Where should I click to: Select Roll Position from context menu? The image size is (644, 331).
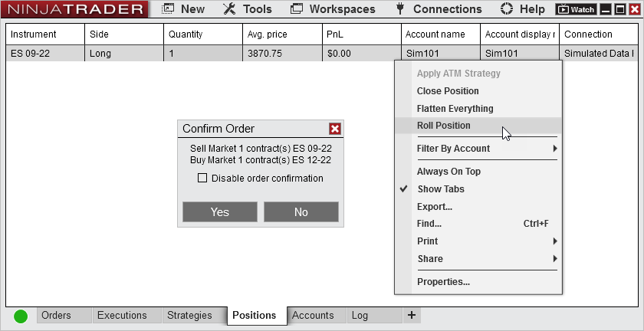coord(443,126)
